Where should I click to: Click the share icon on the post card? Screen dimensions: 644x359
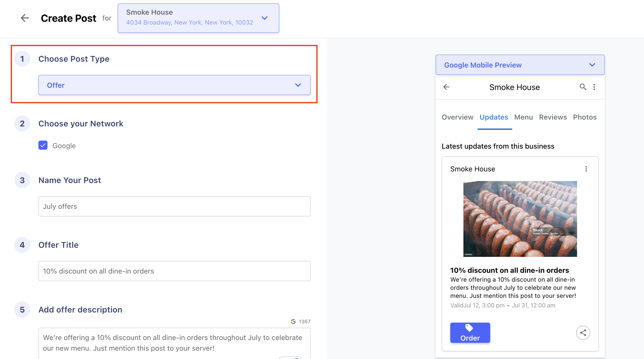pyautogui.click(x=583, y=333)
